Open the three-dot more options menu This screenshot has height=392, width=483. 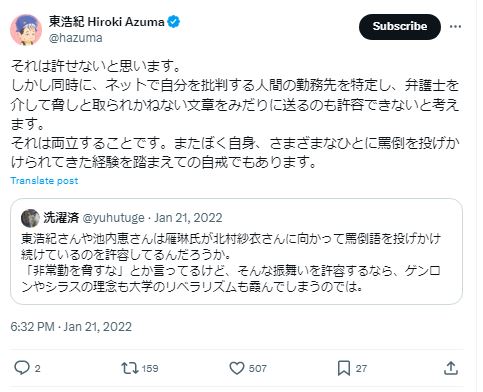455,26
